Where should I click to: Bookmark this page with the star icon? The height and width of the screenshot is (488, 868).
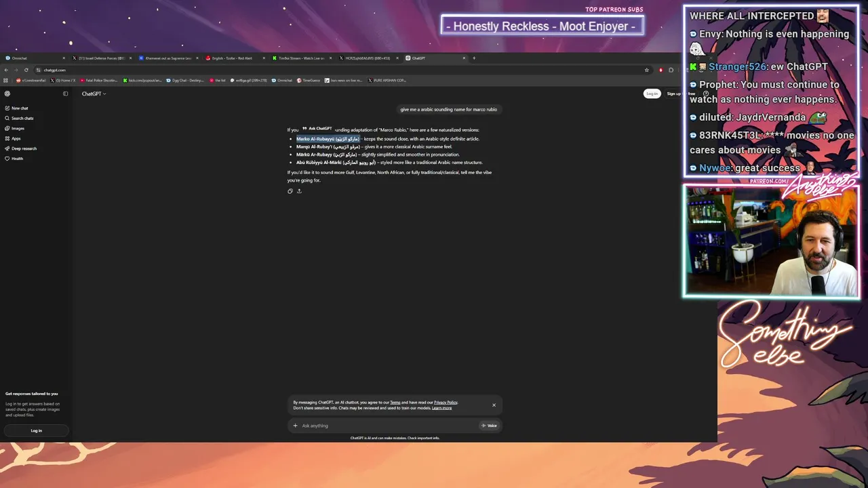click(647, 70)
